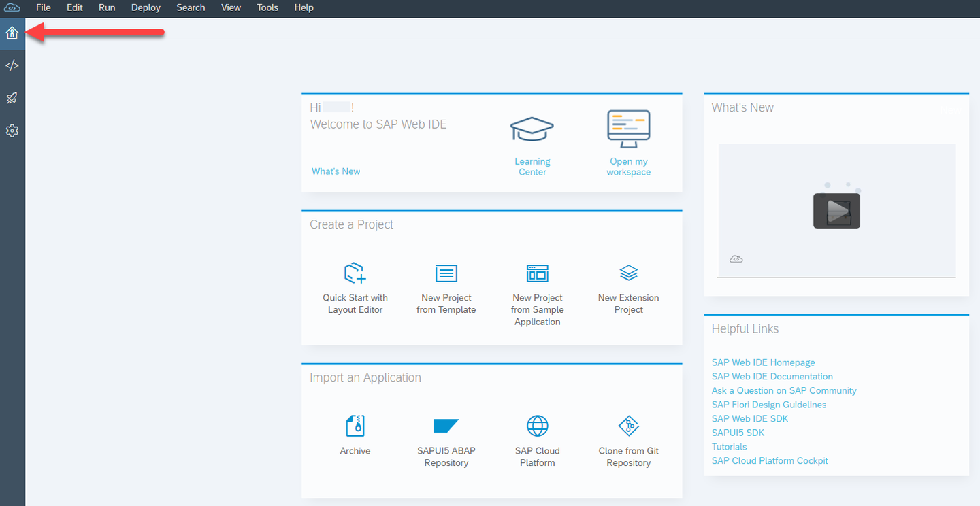Click the Clone from Git Repository label

tap(629, 457)
